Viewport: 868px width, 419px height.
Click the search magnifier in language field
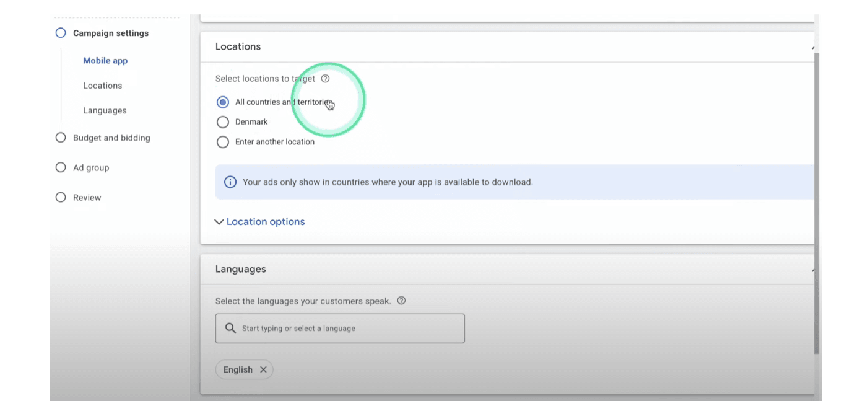point(230,329)
